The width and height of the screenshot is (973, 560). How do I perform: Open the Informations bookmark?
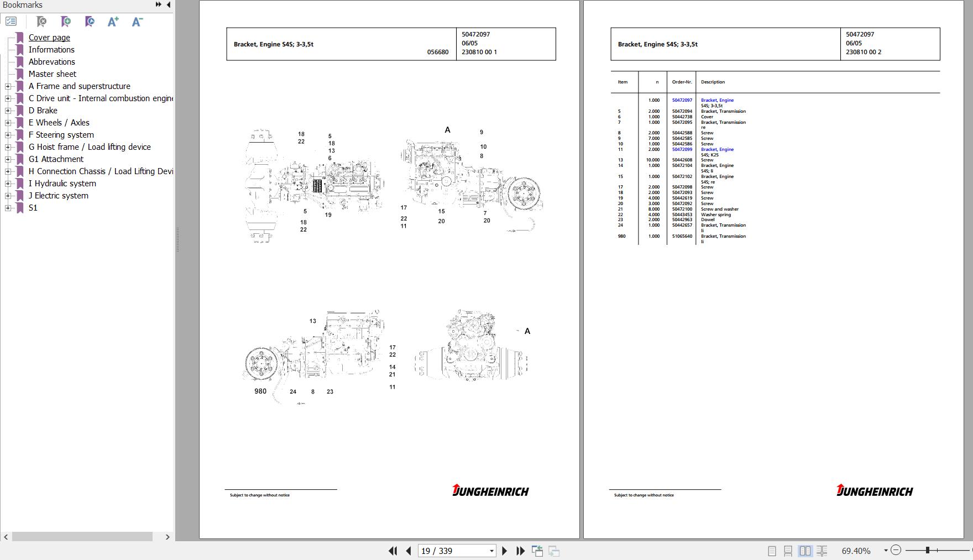pyautogui.click(x=51, y=50)
